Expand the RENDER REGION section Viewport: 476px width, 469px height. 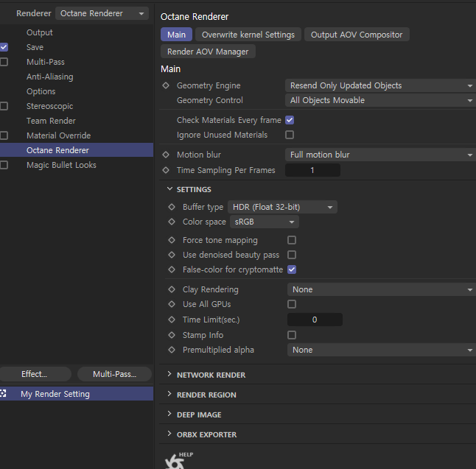(169, 394)
